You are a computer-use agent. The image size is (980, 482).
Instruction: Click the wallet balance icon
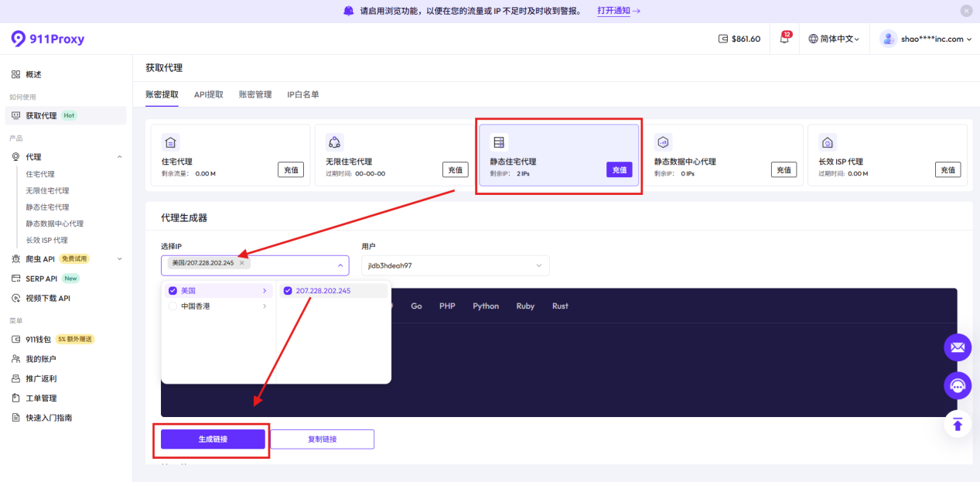(x=723, y=39)
